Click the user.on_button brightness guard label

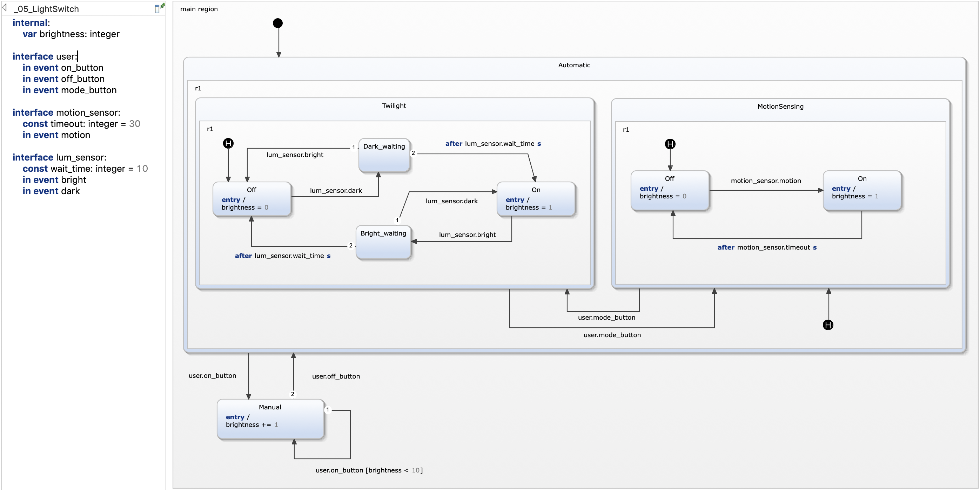click(x=369, y=470)
